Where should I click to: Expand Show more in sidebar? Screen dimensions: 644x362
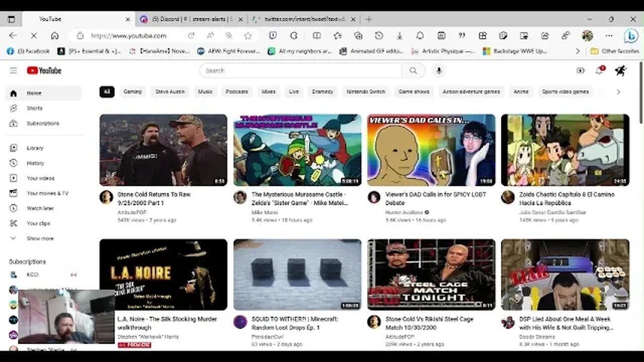click(x=43, y=238)
